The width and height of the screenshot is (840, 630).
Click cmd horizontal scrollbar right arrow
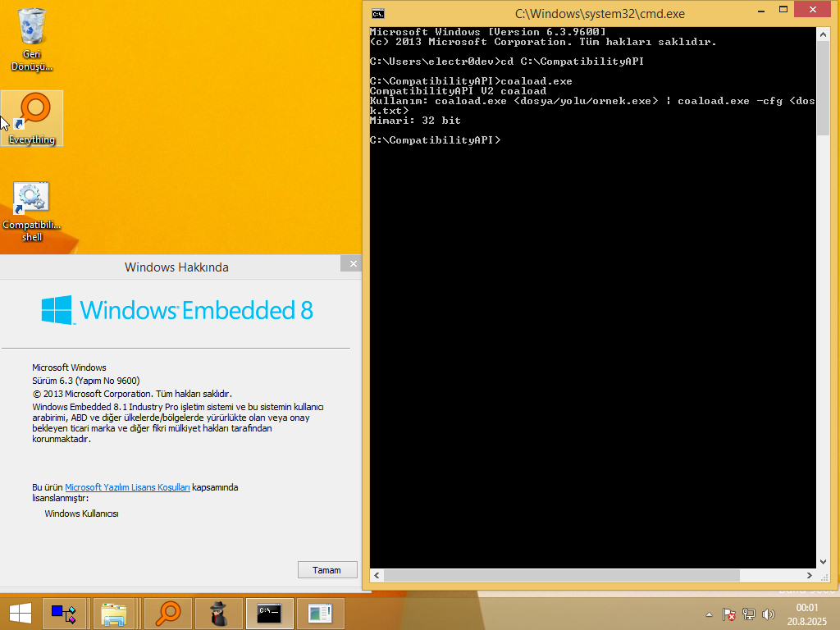click(810, 575)
